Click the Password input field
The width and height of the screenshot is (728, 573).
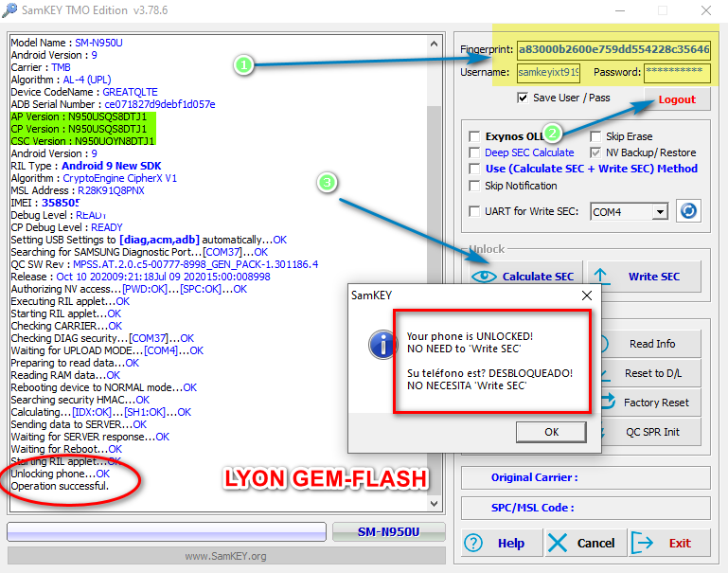click(677, 73)
